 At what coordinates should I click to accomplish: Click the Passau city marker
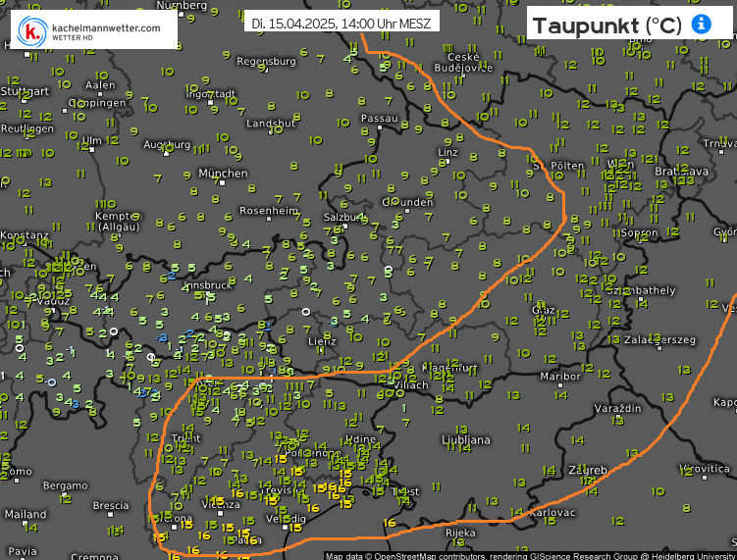click(380, 127)
